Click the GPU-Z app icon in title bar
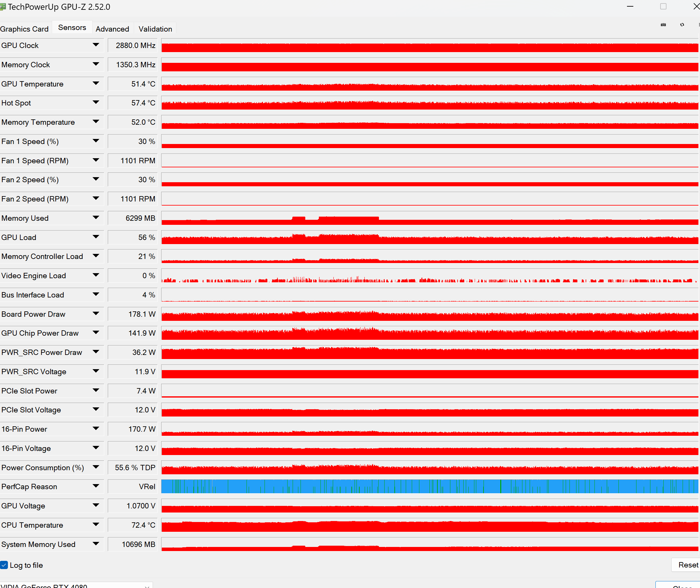This screenshot has width=700, height=588. (3, 7)
